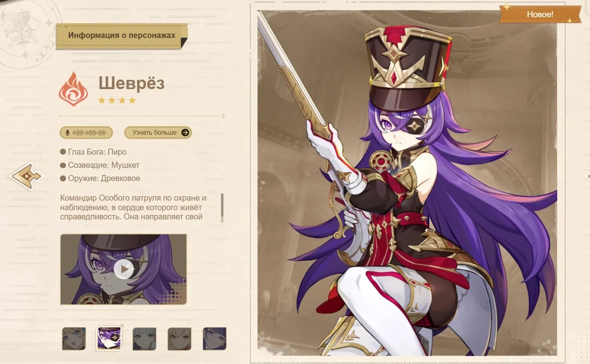Viewport: 590px width, 364px height.
Task: Click the Новое! ribbon banner
Action: tap(540, 14)
